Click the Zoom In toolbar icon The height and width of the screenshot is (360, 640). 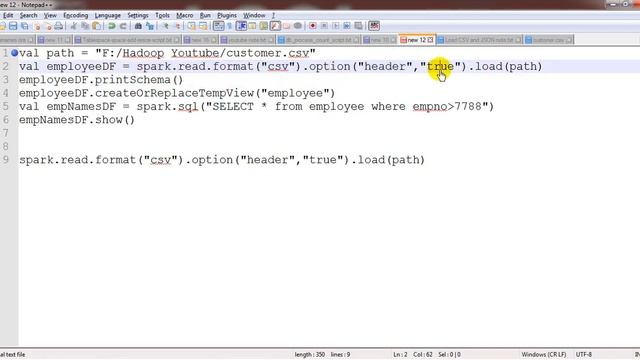[166, 26]
